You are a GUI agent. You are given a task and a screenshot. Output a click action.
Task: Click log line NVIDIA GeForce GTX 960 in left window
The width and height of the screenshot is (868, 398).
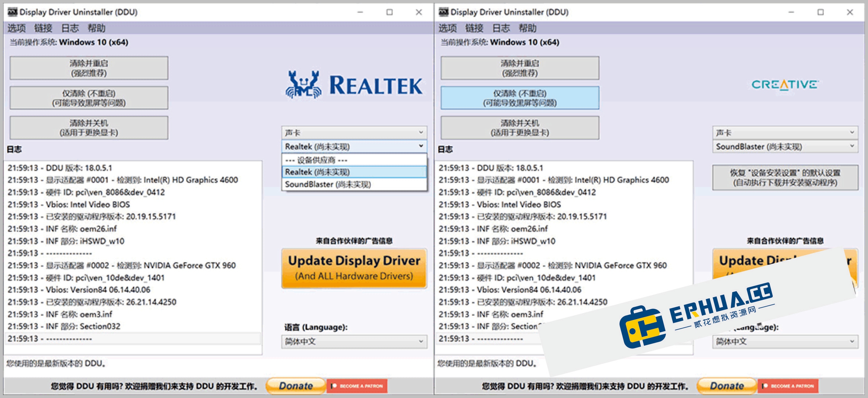122,265
